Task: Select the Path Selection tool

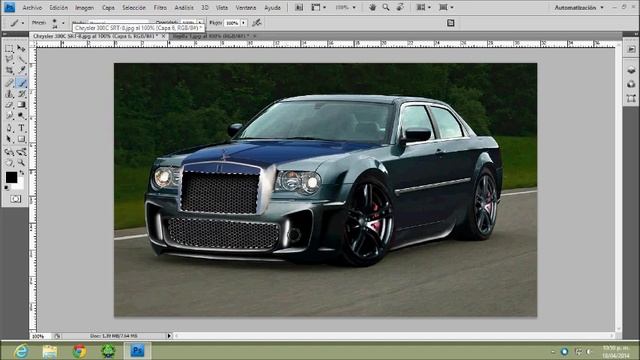Action: click(x=9, y=139)
